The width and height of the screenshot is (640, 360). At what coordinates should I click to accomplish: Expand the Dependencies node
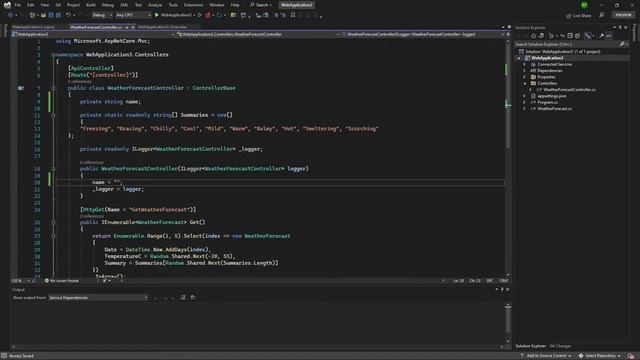(525, 71)
